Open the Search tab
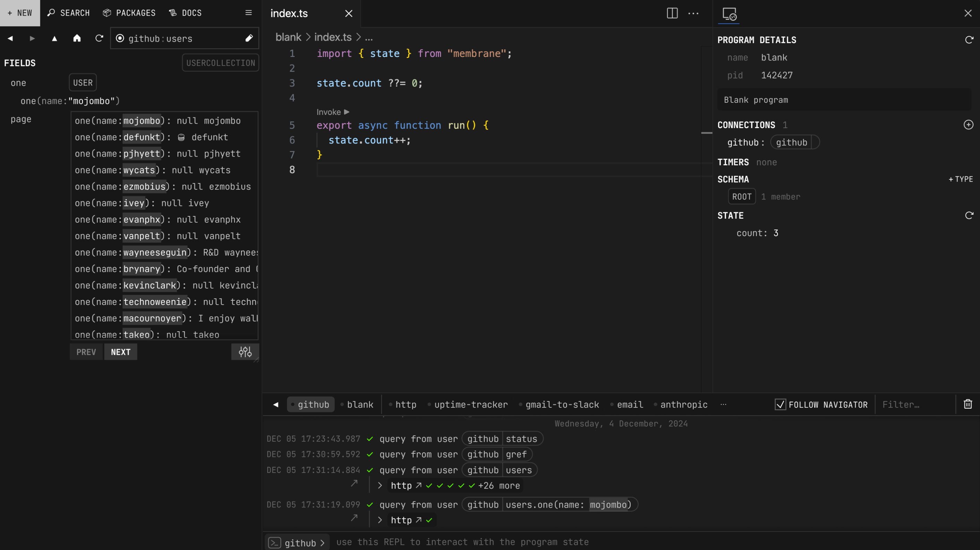The height and width of the screenshot is (550, 980). 68,13
